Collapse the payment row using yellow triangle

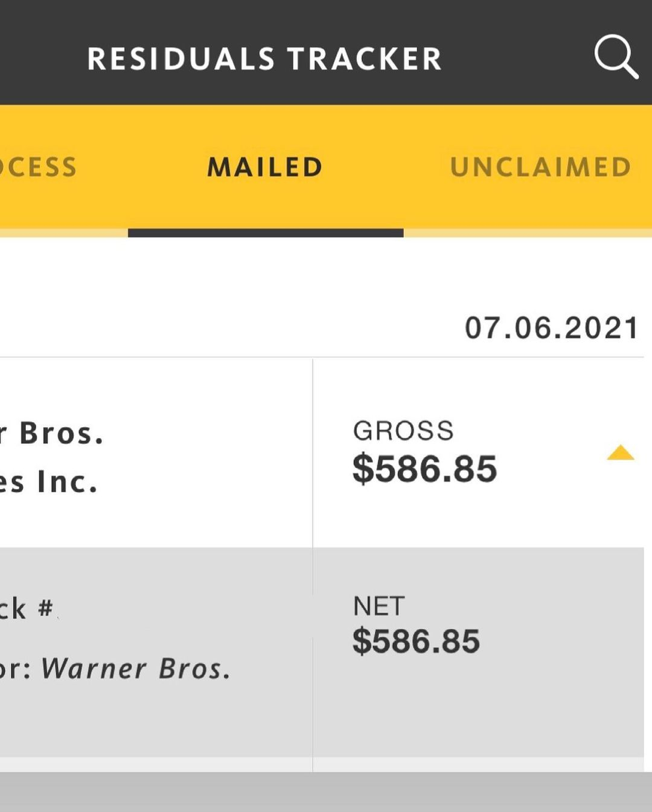pos(620,453)
